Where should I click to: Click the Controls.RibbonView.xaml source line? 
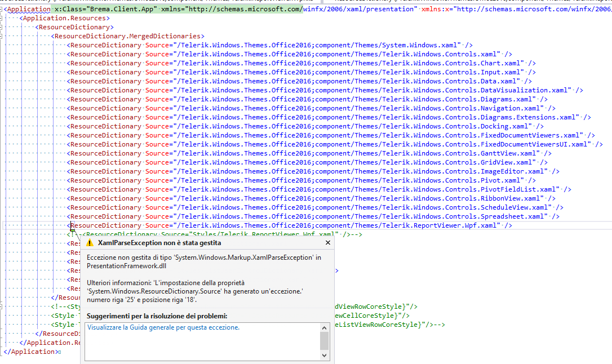tap(311, 197)
